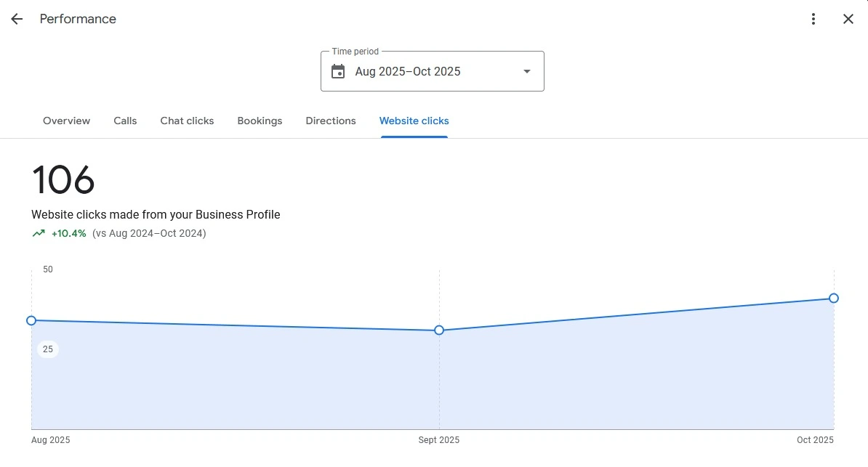
Task: Click the 25 y-axis label
Action: [x=48, y=349]
